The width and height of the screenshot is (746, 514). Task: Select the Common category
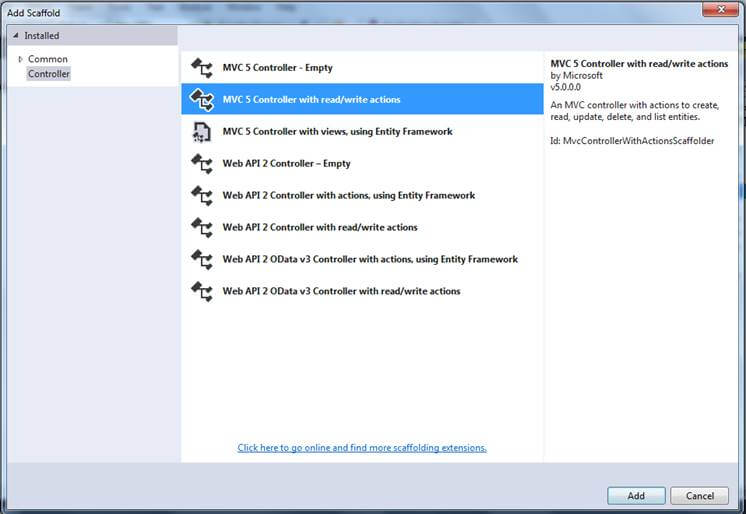(x=48, y=59)
